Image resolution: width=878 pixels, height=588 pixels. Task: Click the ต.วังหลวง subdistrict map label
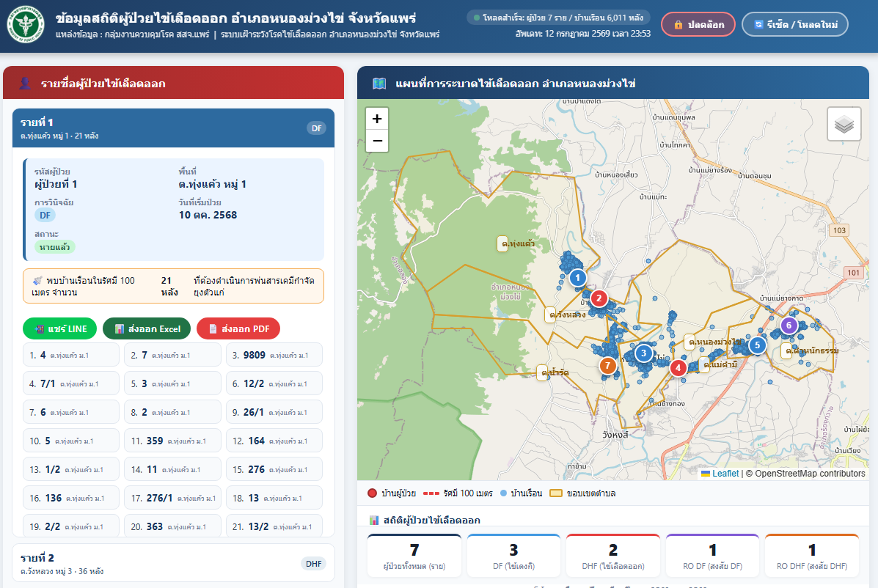566,315
